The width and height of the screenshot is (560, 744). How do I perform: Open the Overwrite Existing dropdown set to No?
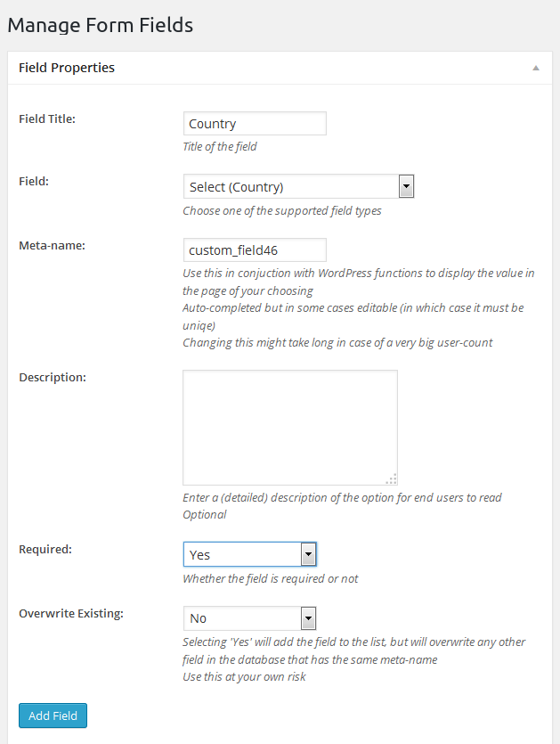click(241, 618)
